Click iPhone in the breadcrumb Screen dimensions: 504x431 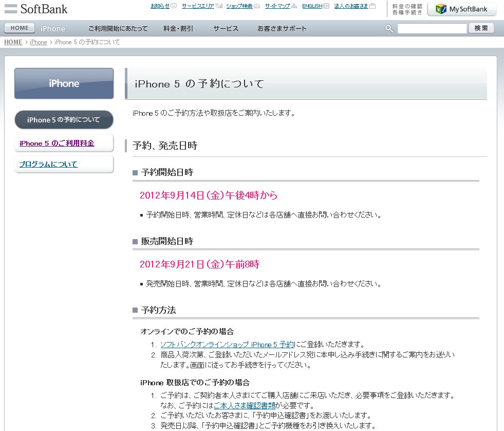coord(38,42)
